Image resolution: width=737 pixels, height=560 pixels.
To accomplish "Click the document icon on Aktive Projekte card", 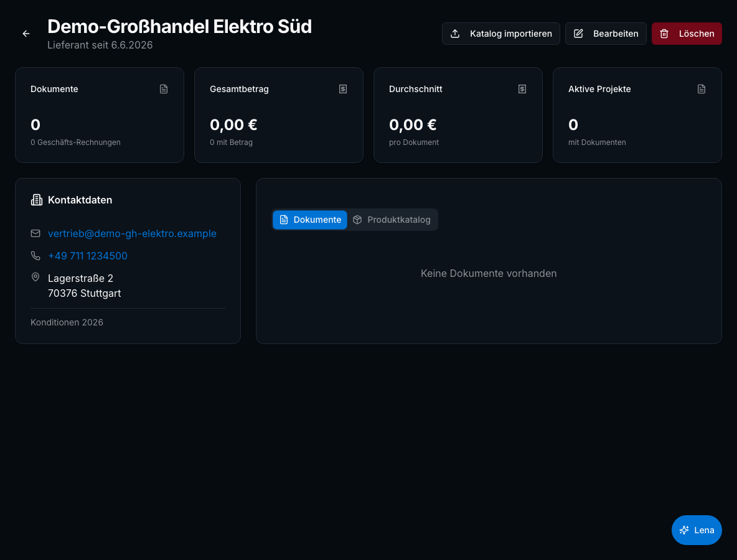I will 702,89.
